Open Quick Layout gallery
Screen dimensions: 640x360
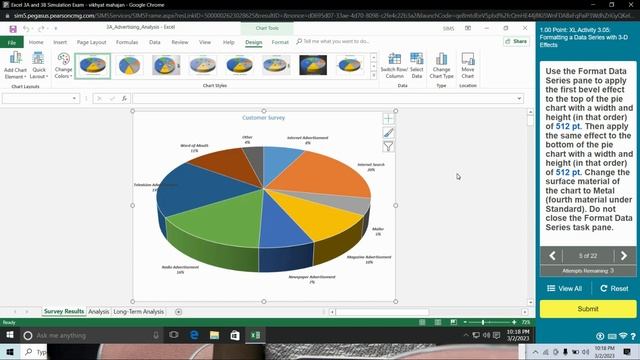coord(39,65)
